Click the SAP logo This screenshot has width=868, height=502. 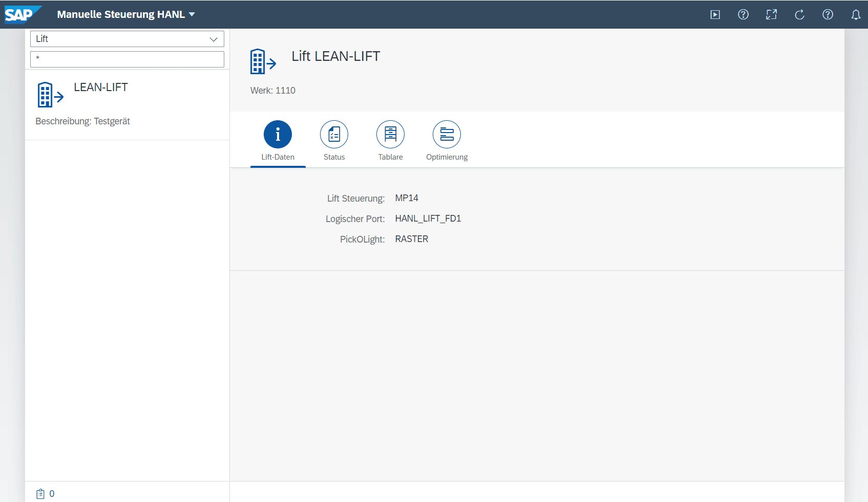23,14
